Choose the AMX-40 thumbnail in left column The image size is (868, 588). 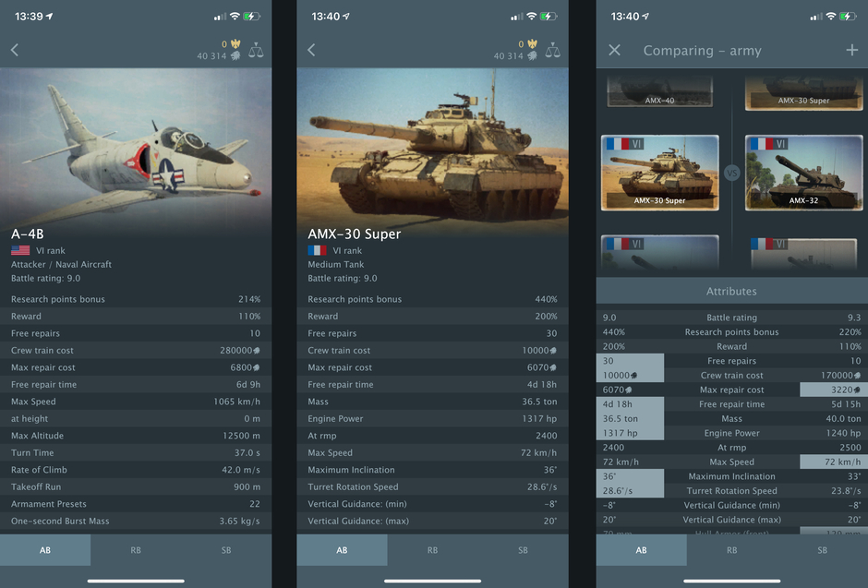660,91
